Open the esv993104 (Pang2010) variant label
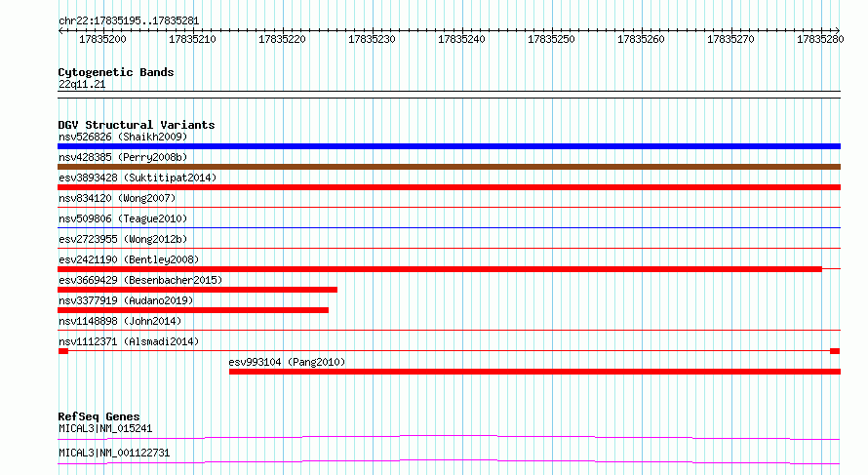This screenshot has width=868, height=475. coord(288,362)
